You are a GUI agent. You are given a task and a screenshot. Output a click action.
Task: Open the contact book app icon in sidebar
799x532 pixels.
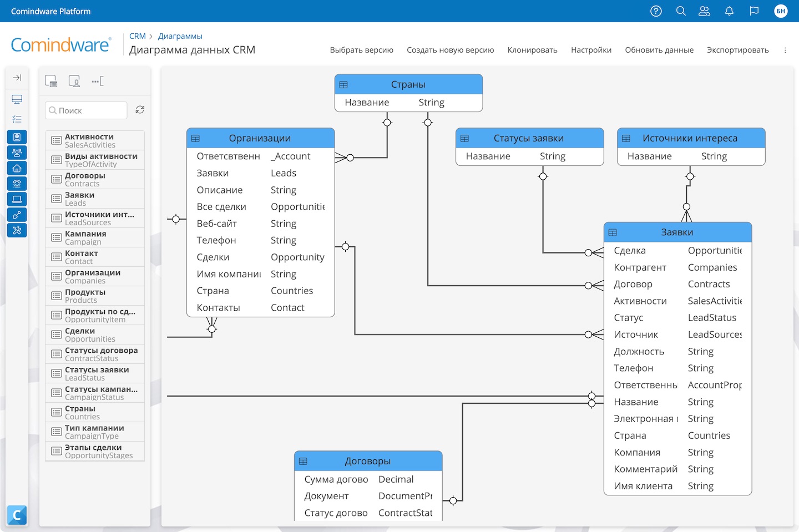[x=17, y=137]
